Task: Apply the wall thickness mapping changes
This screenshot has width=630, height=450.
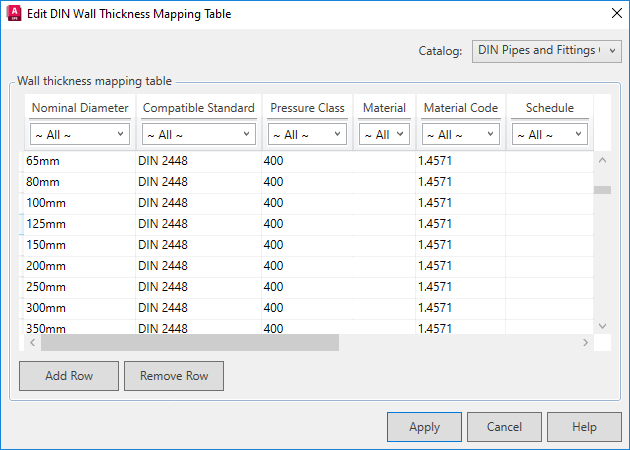Action: coord(424,427)
